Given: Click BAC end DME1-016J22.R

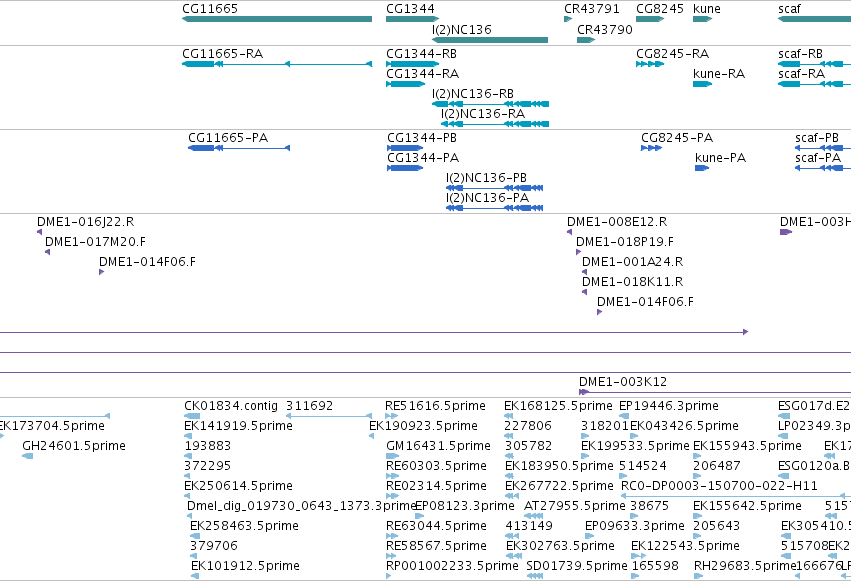Looking at the screenshot, I should [85, 222].
